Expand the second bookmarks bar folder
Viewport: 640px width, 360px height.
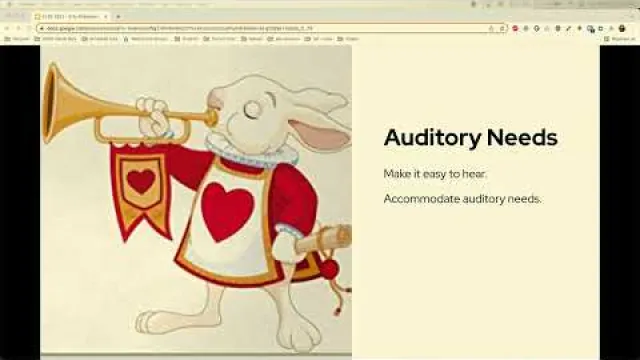point(56,39)
